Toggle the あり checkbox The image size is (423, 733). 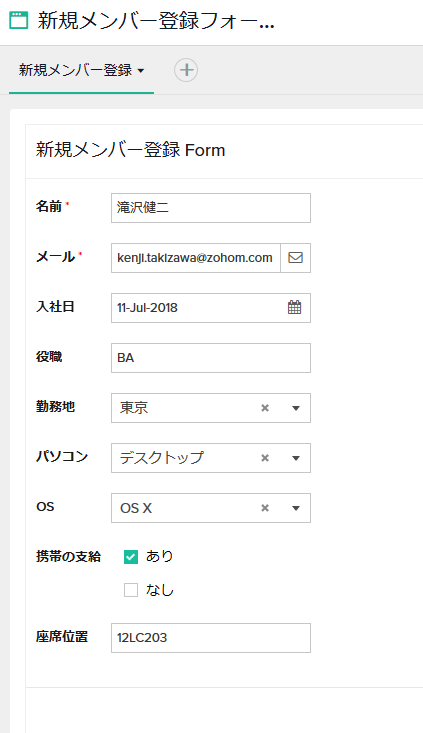click(x=131, y=557)
